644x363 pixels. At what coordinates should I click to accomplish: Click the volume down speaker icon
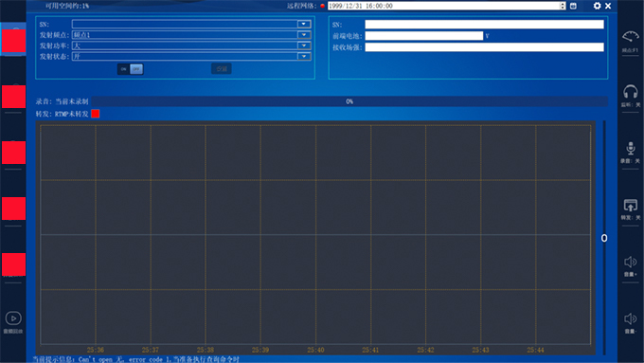tap(630, 318)
